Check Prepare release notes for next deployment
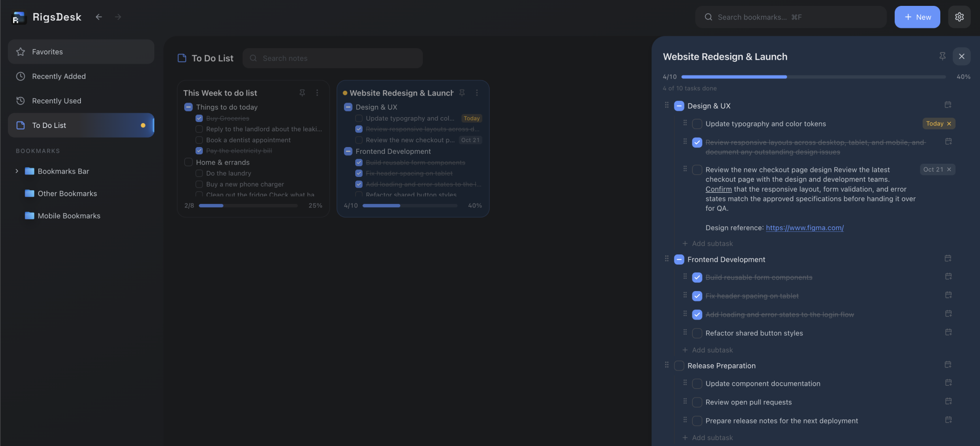This screenshot has width=980, height=446. pos(697,421)
